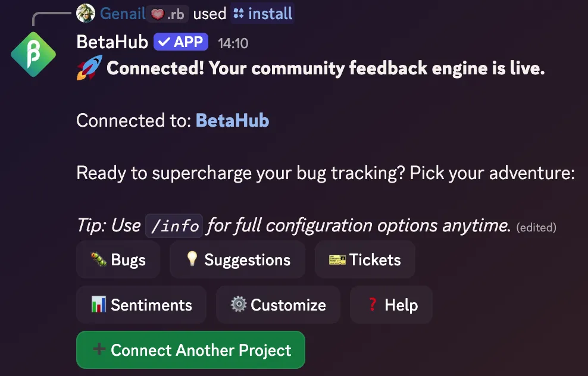Open the Bugs option
Viewport: 588px width, 376px height.
(x=118, y=260)
